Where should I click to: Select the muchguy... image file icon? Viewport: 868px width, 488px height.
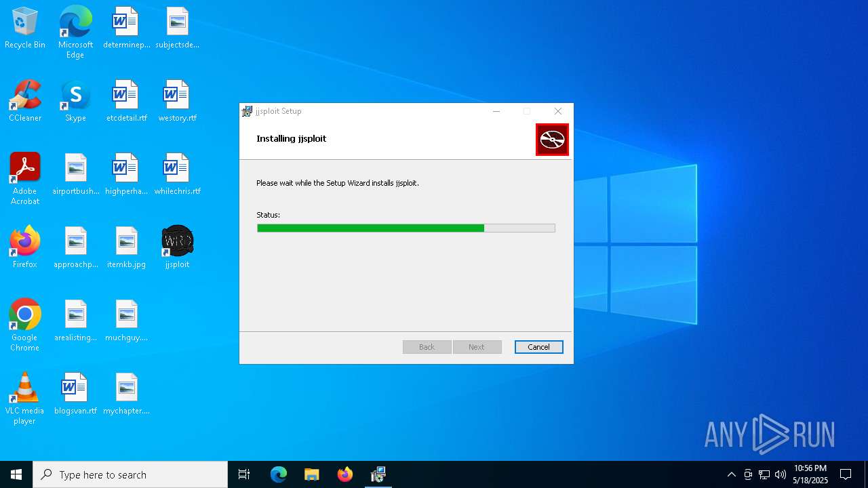pyautogui.click(x=126, y=321)
